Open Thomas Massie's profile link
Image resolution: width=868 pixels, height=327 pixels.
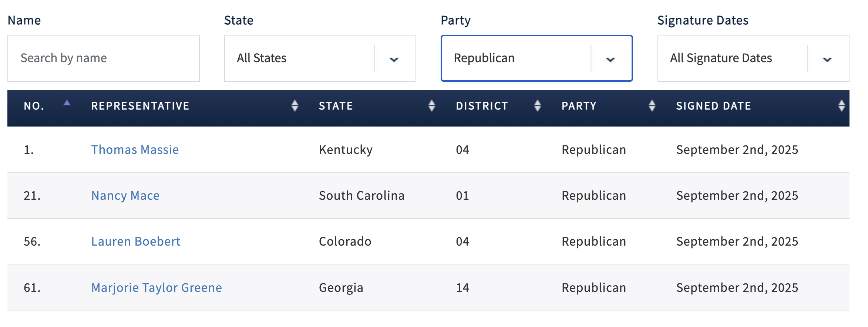coord(135,150)
